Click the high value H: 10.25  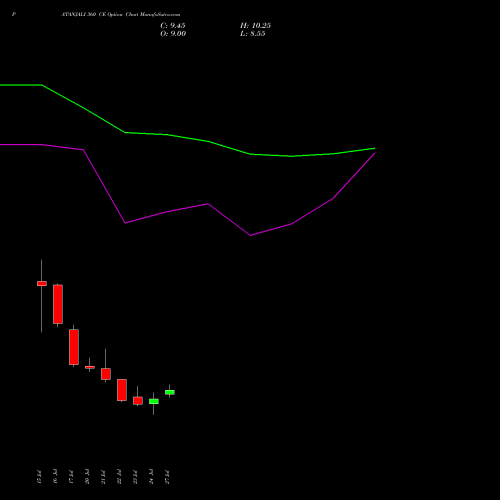click(x=255, y=26)
